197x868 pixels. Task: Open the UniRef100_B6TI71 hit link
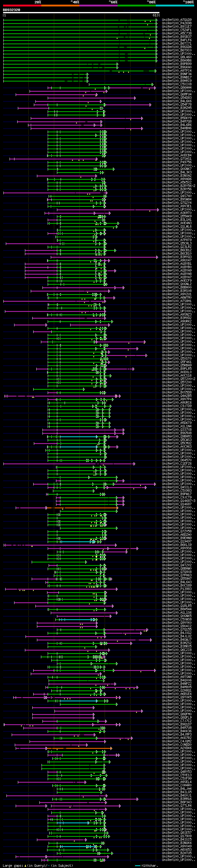click(x=177, y=43)
